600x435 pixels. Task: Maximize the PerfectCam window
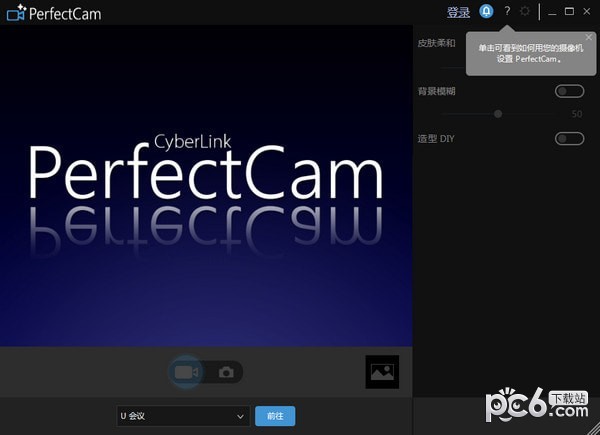[x=569, y=11]
